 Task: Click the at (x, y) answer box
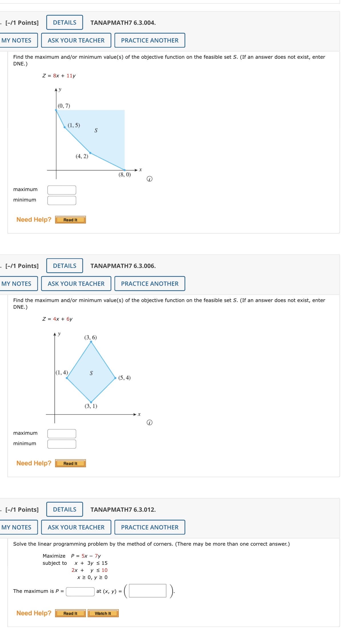pos(147,591)
